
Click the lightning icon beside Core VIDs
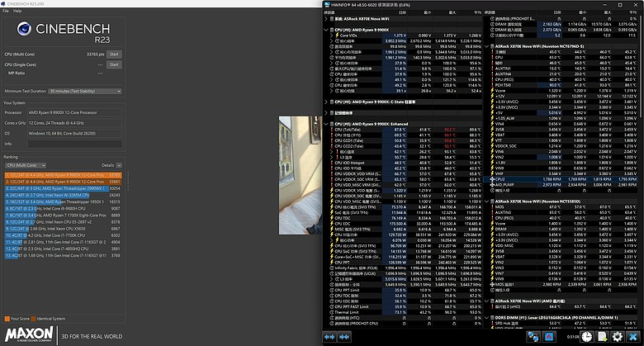(337, 36)
